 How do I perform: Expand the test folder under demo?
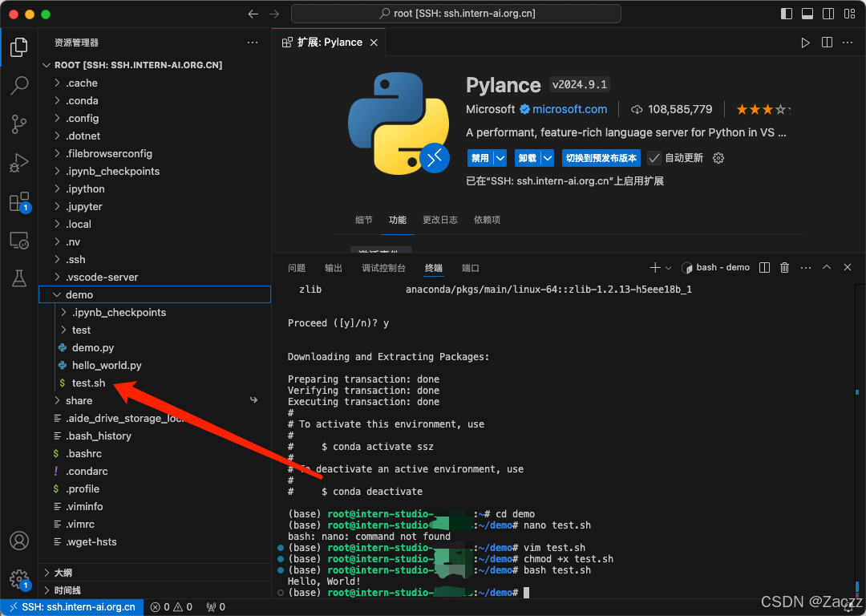[x=155, y=330]
